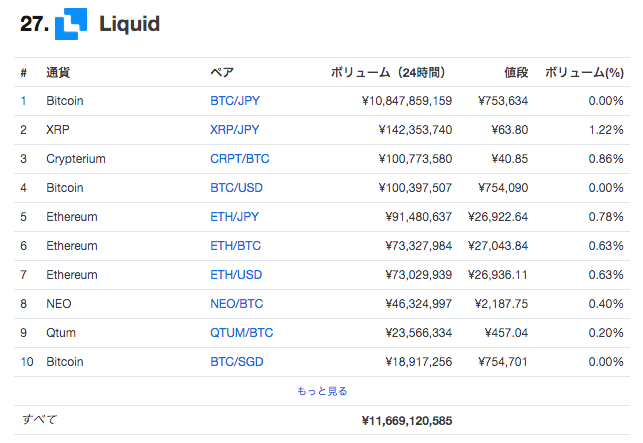Click volume ¥100,773,580
The width and height of the screenshot is (643, 443).
(415, 159)
